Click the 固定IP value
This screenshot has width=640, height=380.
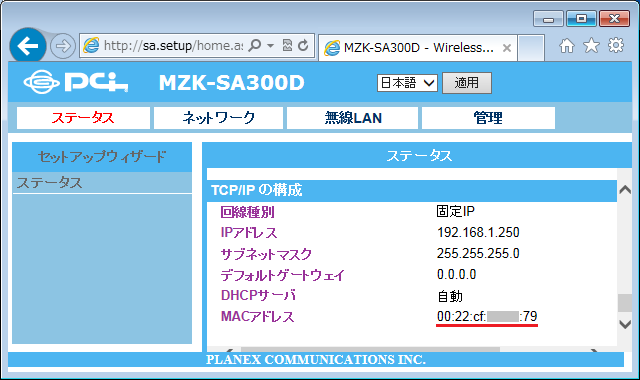tap(456, 211)
